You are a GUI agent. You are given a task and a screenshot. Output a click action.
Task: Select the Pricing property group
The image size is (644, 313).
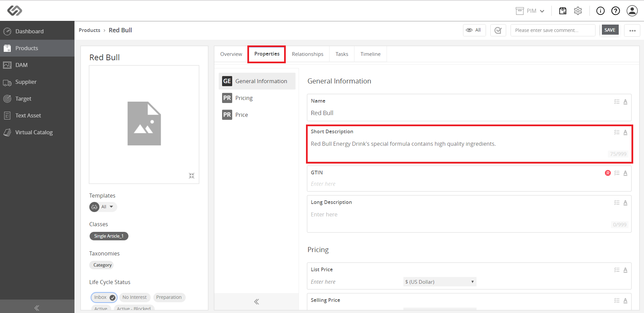[257, 98]
